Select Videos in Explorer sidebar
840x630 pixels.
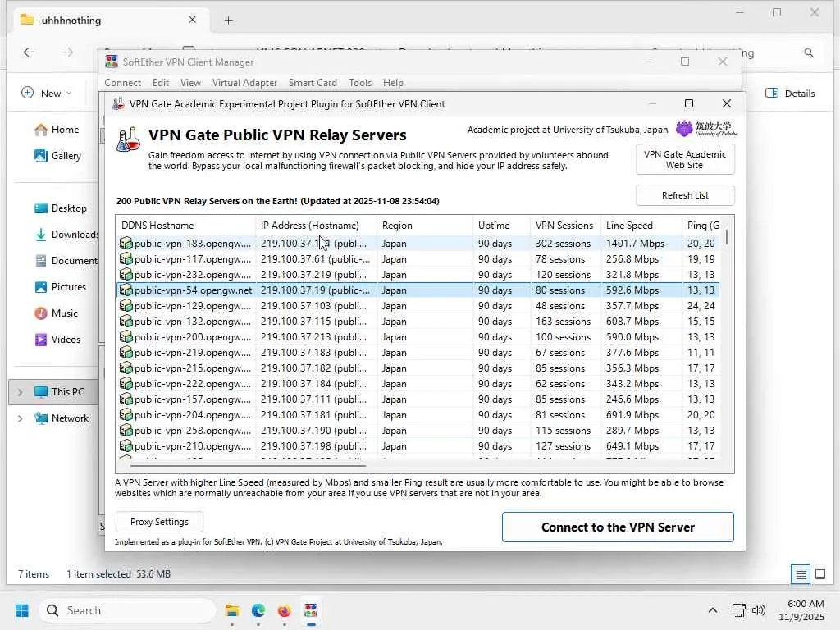coord(57,340)
